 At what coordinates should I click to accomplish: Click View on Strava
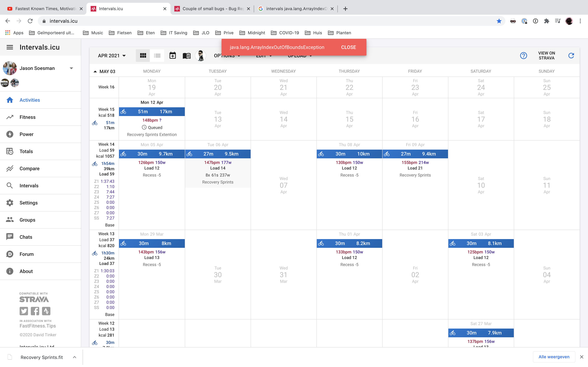pos(547,56)
